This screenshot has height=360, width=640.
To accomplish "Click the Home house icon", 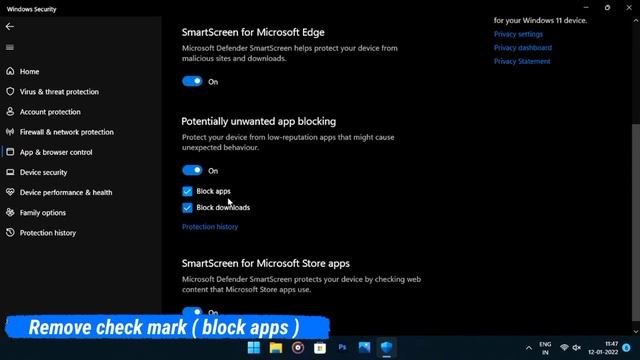I will tap(10, 71).
